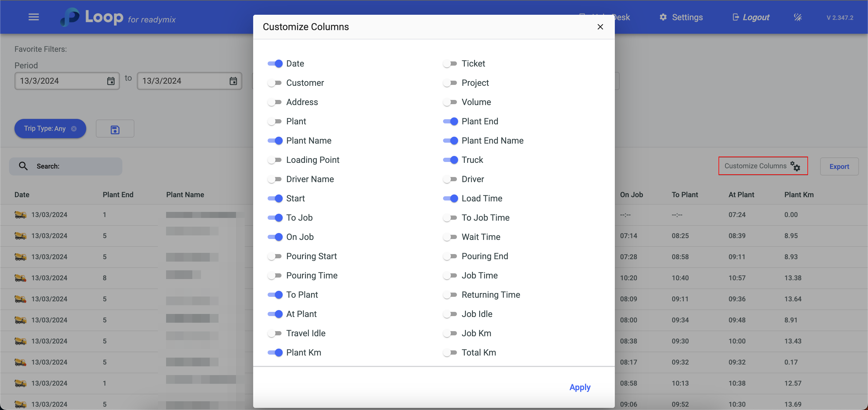Switch on the Wait Time column
The width and height of the screenshot is (868, 410).
[x=450, y=237]
